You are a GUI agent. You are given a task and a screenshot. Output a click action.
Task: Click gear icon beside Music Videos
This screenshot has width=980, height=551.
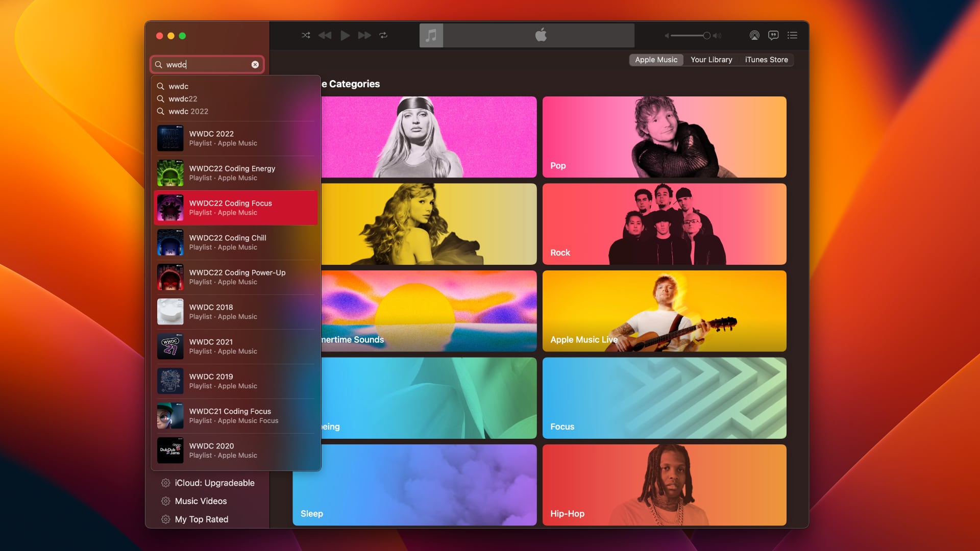(x=165, y=501)
